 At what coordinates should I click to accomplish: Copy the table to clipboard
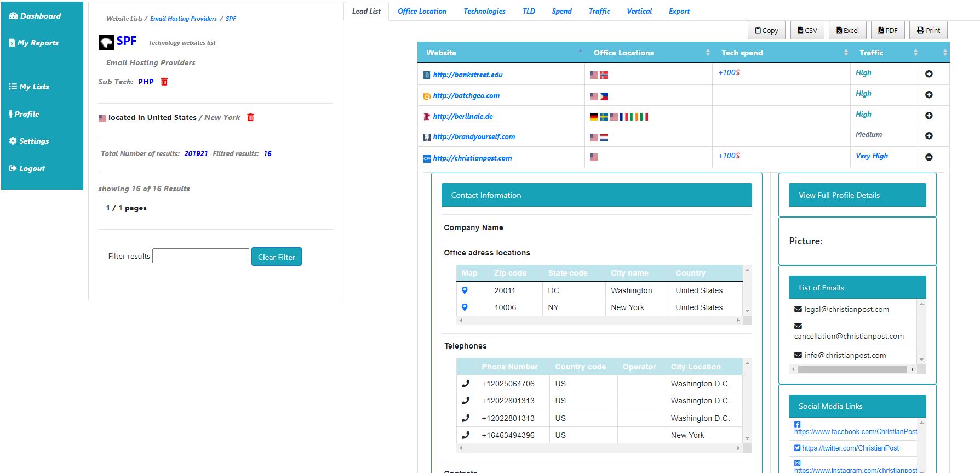(766, 30)
